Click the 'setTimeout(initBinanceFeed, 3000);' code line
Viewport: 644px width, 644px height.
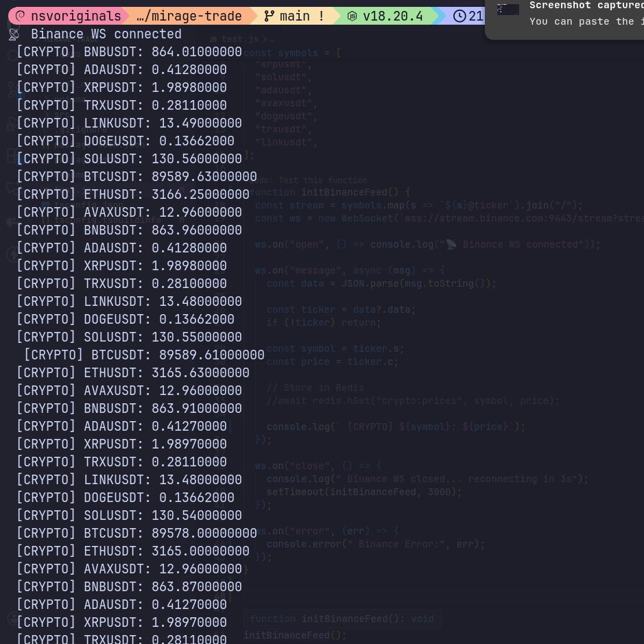364,492
